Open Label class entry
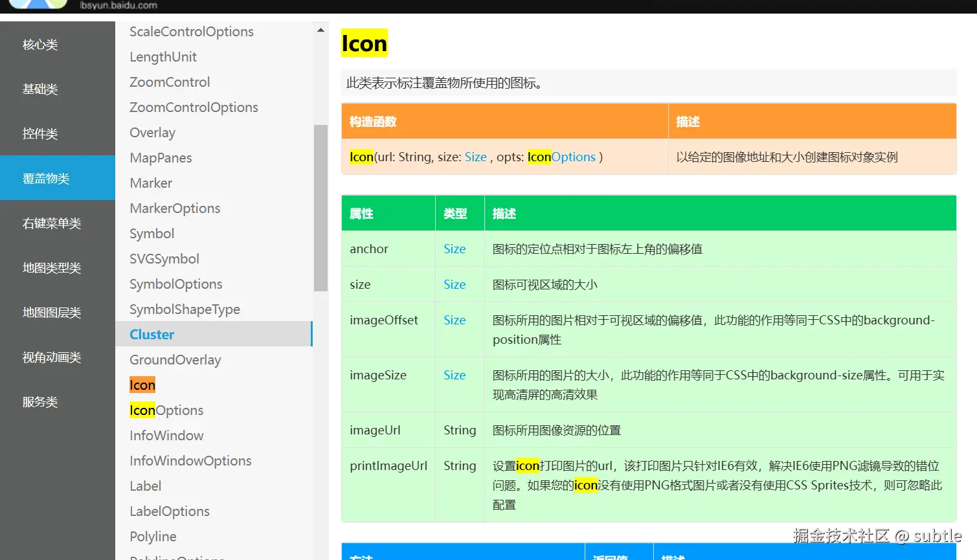 point(145,486)
